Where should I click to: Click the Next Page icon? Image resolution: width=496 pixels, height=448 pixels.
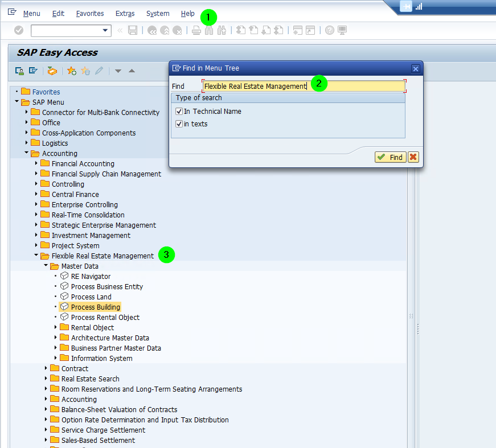click(x=266, y=30)
